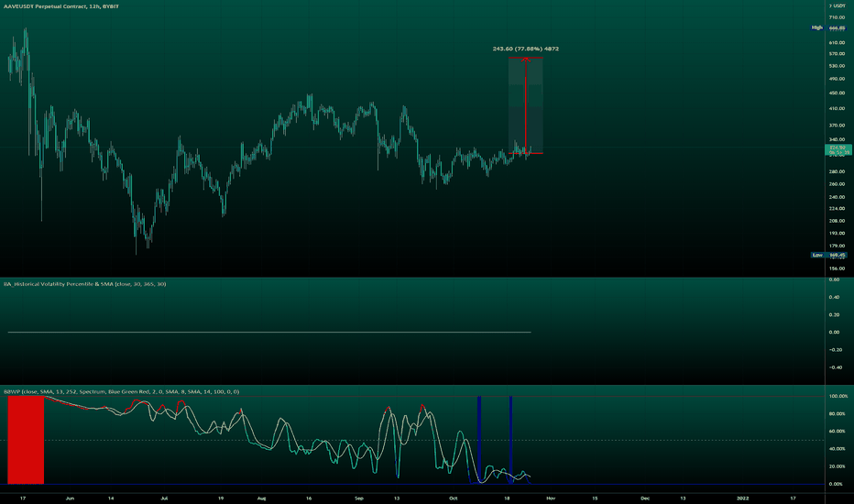This screenshot has width=854, height=504.
Task: Click the 0.60 volatility scale label
Action: [x=835, y=279]
